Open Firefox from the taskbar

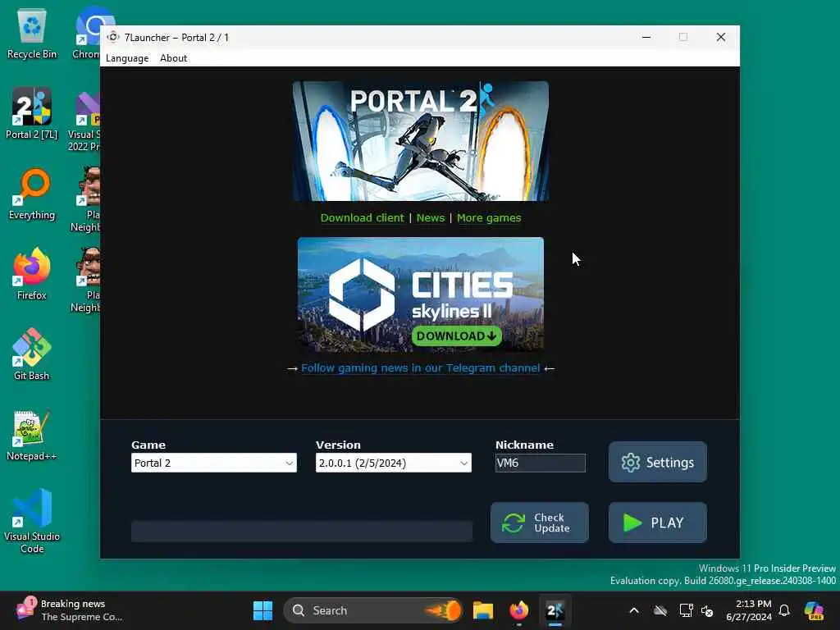[x=518, y=610]
